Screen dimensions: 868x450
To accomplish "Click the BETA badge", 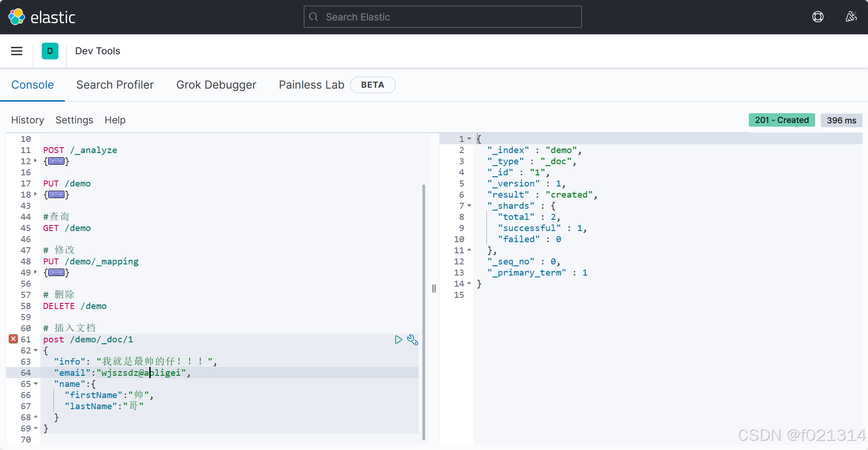I will 373,85.
